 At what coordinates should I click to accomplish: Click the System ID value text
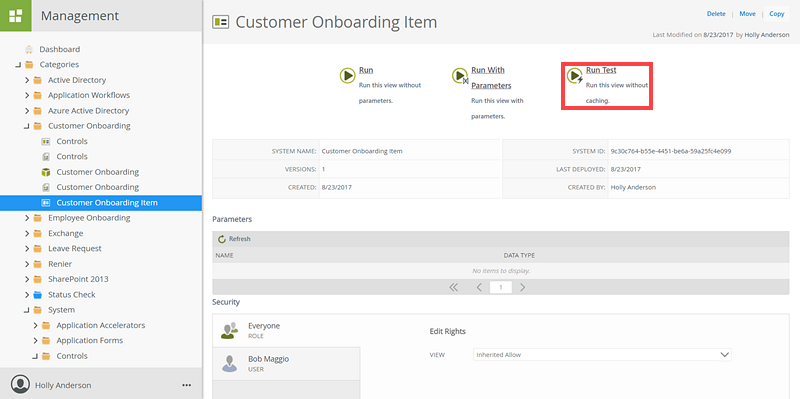pyautogui.click(x=671, y=152)
